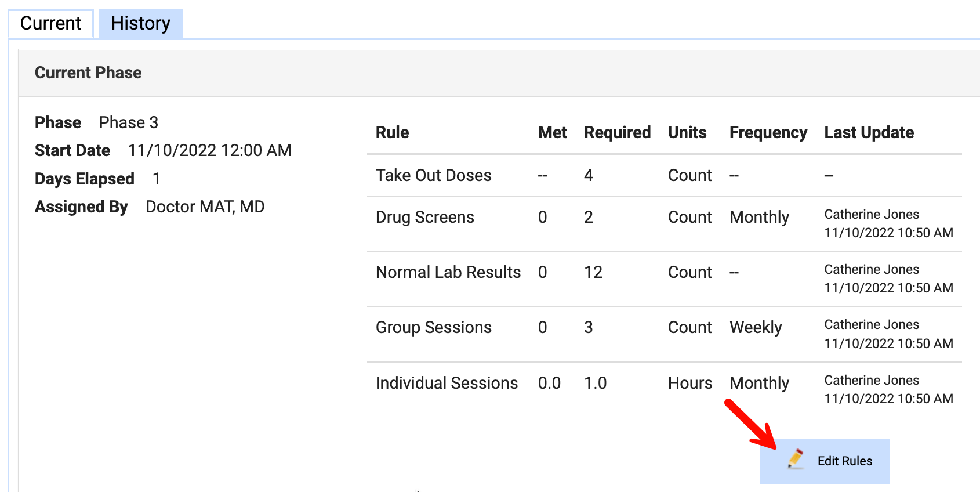Viewport: 980px width, 492px height.
Task: Switch to the History tab
Action: (x=140, y=24)
